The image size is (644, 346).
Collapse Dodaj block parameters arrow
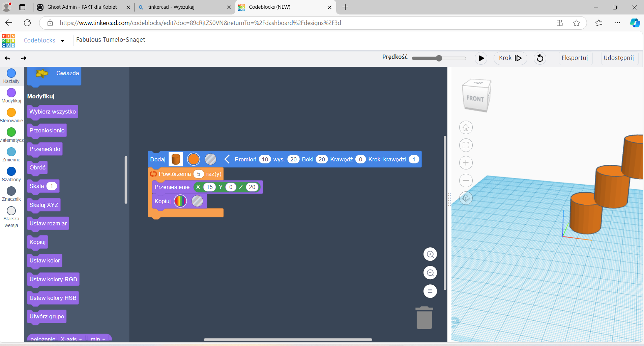coord(227,159)
